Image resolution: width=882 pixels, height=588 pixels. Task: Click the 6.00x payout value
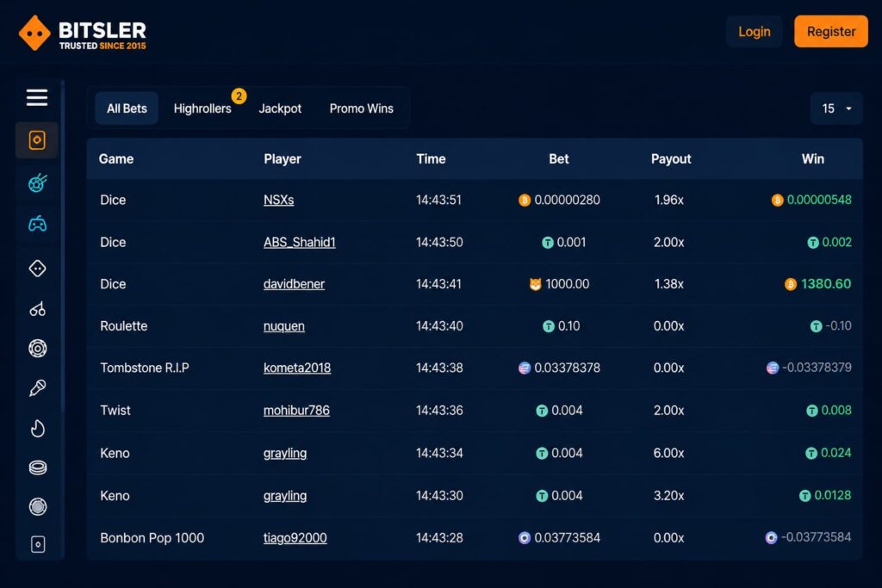pos(668,453)
